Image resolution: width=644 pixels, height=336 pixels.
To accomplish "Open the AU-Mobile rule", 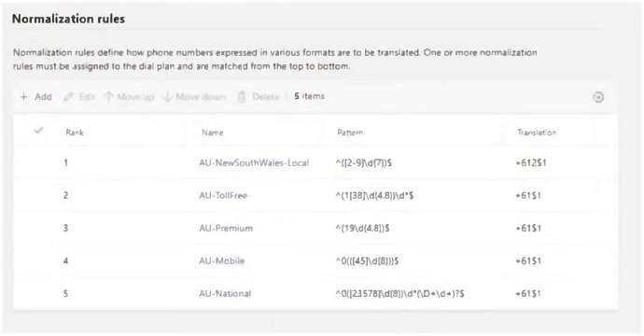I will click(222, 260).
